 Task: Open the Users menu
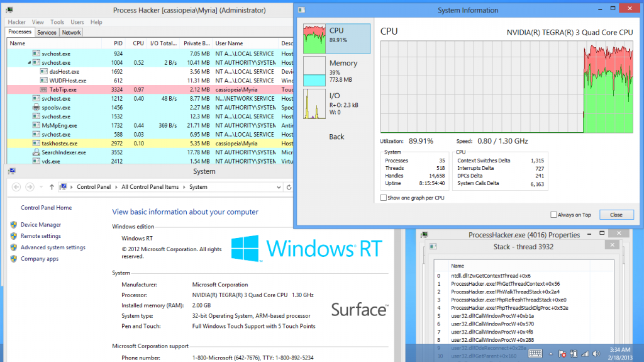[x=77, y=22]
